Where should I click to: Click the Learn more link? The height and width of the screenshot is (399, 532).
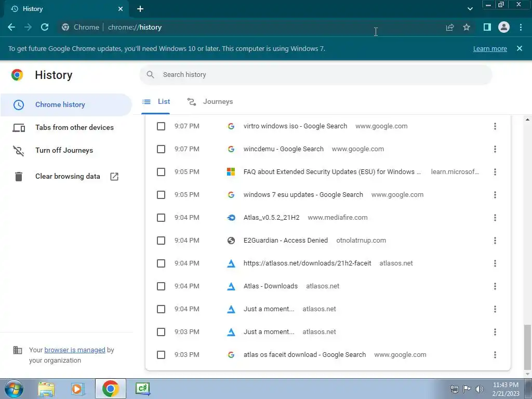click(490, 48)
